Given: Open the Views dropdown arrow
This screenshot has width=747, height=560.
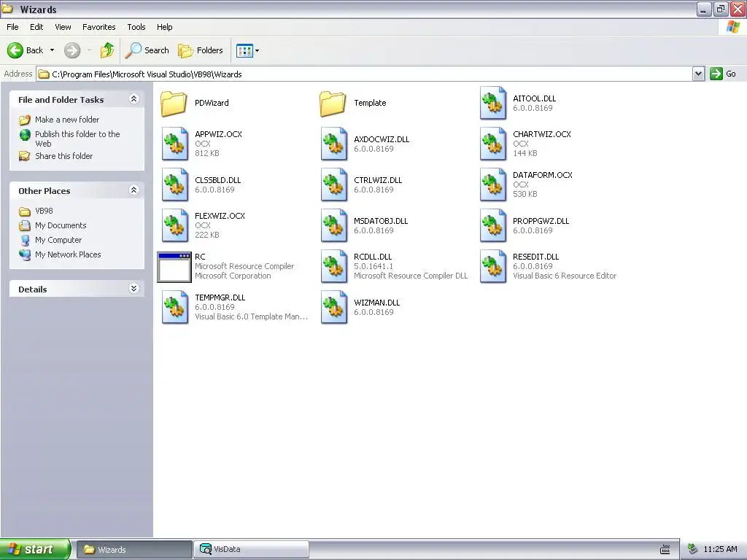Looking at the screenshot, I should click(x=258, y=50).
